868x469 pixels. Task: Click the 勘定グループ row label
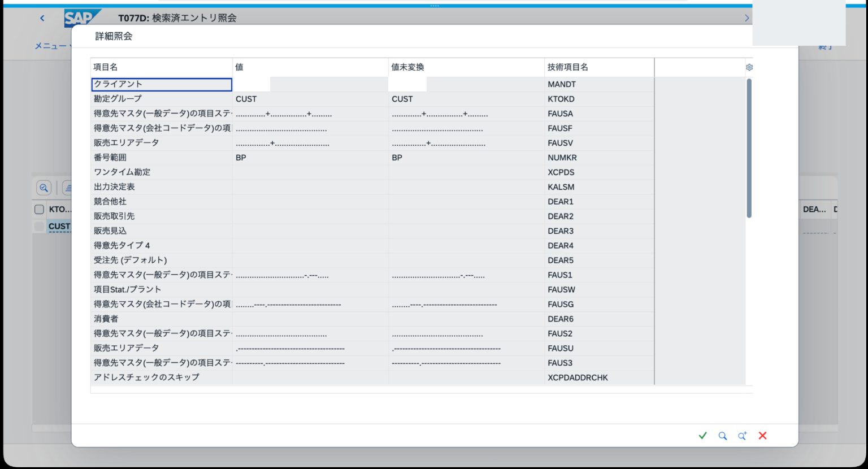pyautogui.click(x=118, y=99)
